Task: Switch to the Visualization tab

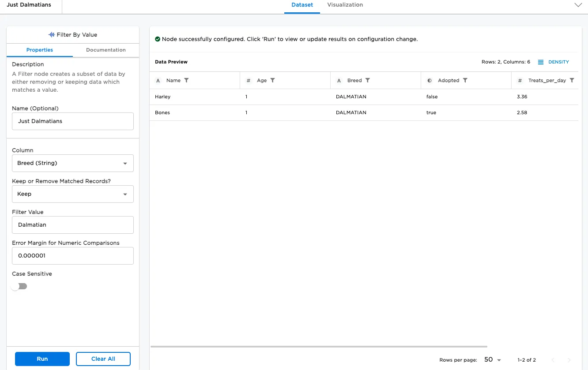Action: coord(345,5)
